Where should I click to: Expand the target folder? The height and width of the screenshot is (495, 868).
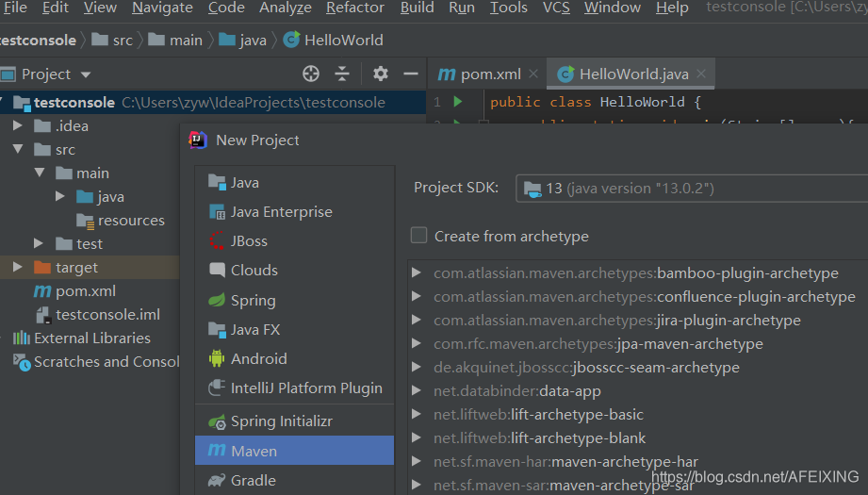(x=18, y=267)
